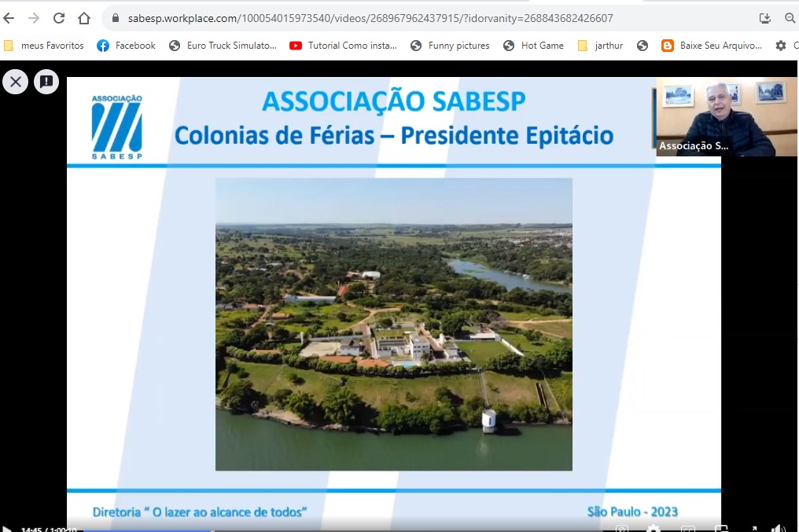Open the Facebook bookmark
Viewport: 799px width, 532px height.
(126, 46)
